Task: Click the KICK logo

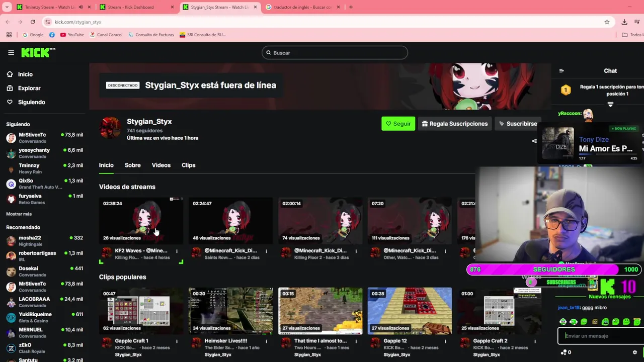Action: point(38,52)
